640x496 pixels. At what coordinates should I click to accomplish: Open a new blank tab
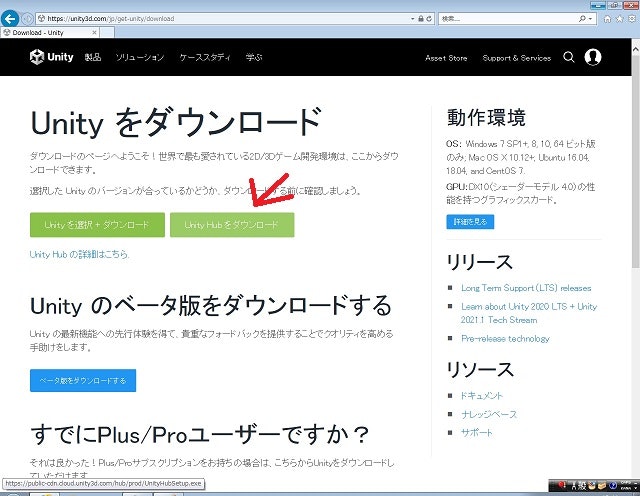[107, 33]
